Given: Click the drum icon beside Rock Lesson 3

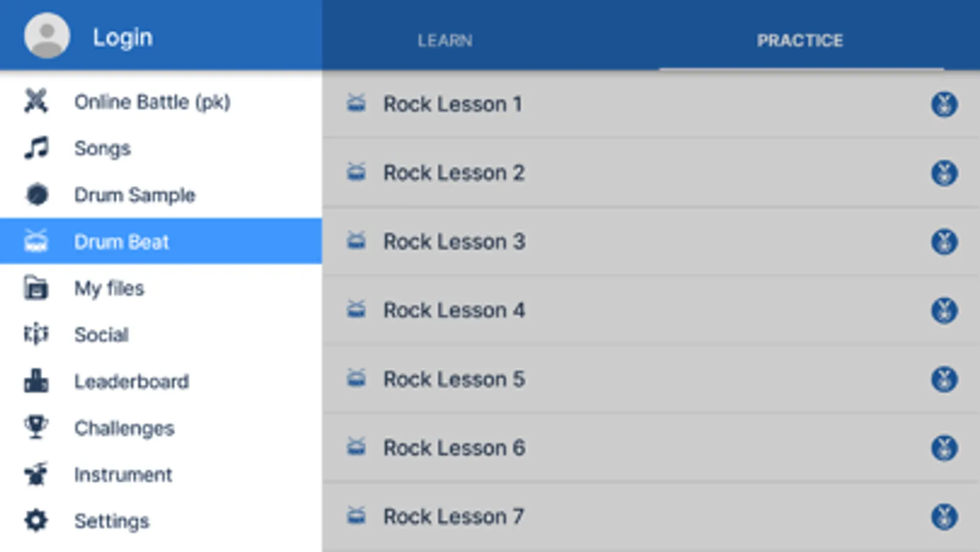Looking at the screenshot, I should tap(356, 240).
